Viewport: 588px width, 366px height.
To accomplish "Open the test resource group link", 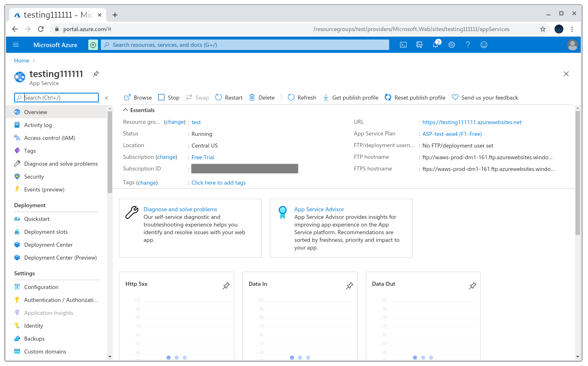I will point(196,122).
